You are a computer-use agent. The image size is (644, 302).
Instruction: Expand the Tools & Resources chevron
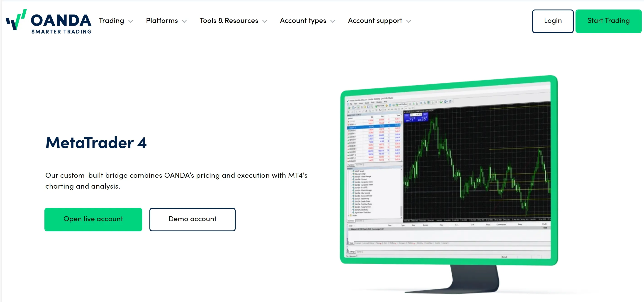265,21
